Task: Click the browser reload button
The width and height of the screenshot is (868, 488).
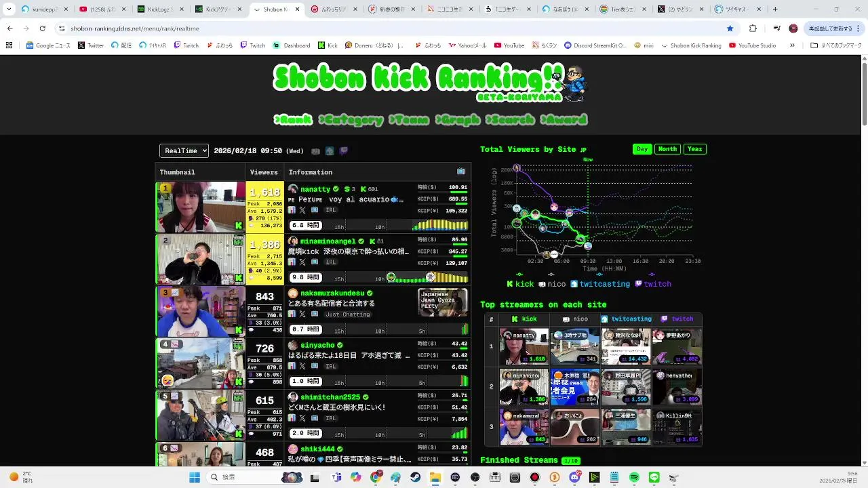Action: [x=42, y=28]
